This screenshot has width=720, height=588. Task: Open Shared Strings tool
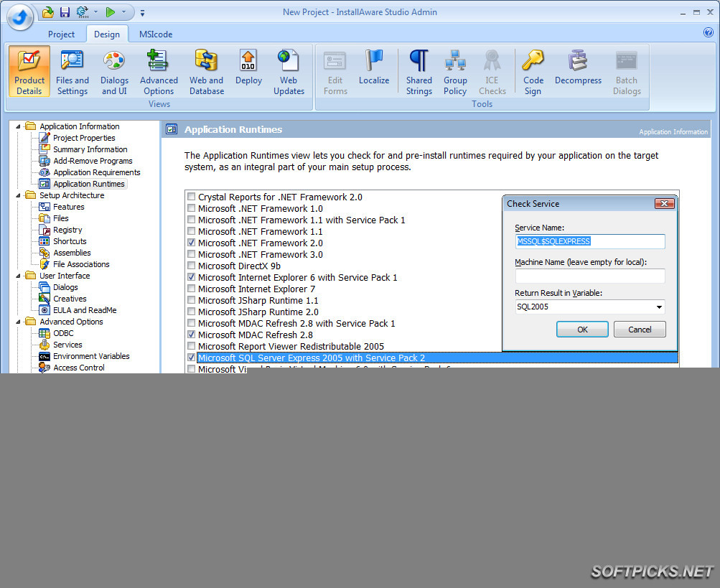tap(419, 72)
